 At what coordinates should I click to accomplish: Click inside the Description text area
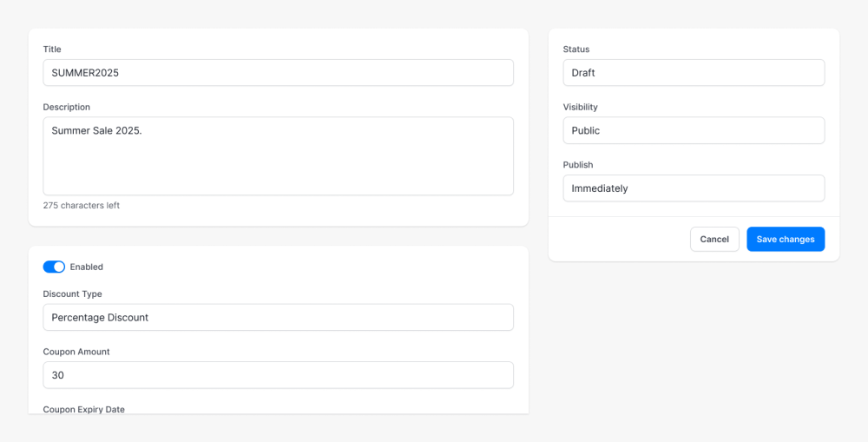(x=278, y=156)
